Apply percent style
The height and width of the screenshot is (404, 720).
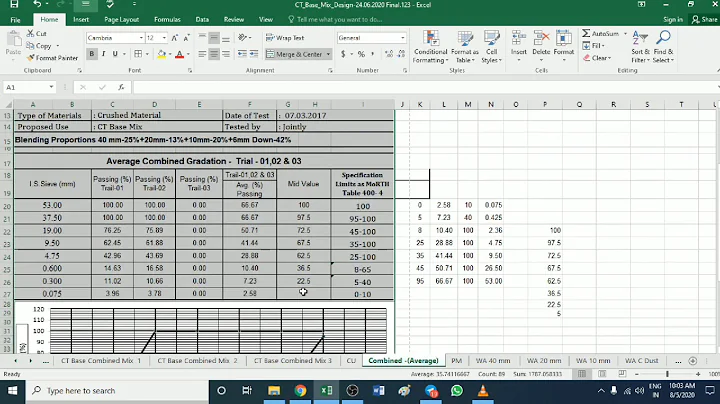[361, 54]
